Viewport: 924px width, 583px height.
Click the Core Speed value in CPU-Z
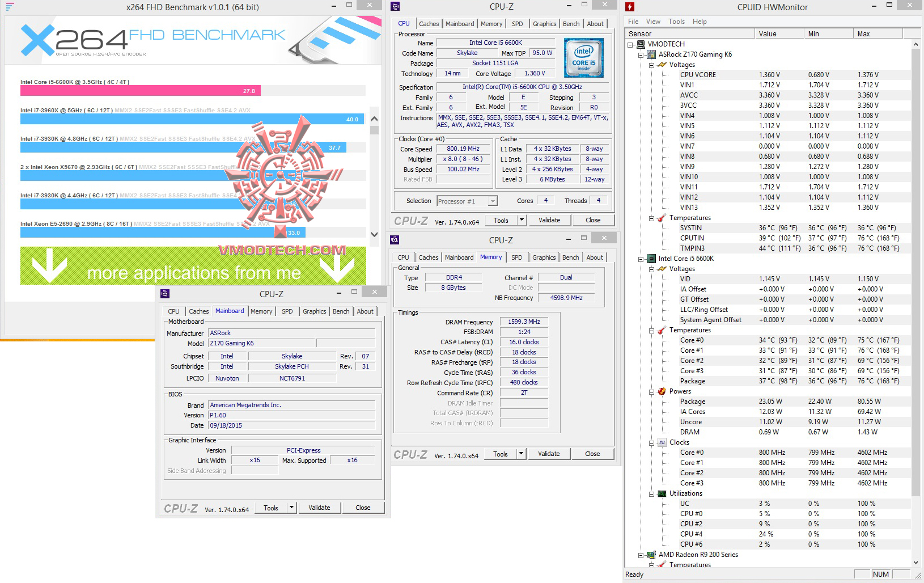(x=463, y=149)
